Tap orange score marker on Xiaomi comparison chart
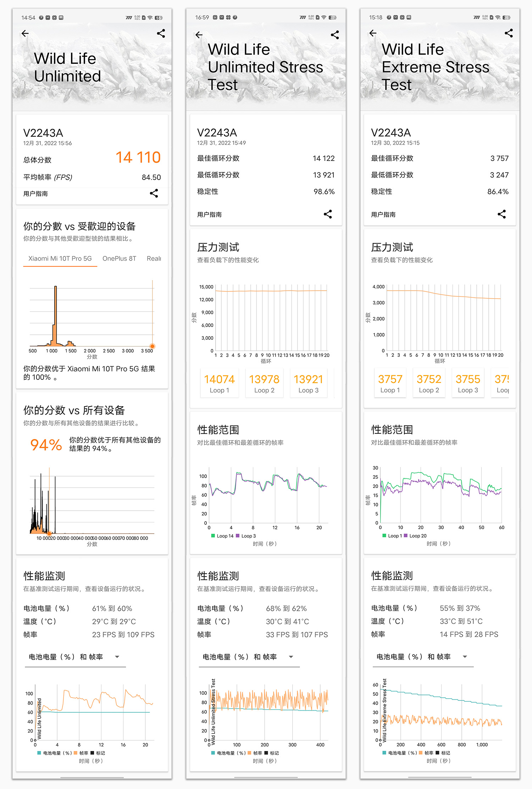Viewport: 532px width, 789px height. coord(153,346)
